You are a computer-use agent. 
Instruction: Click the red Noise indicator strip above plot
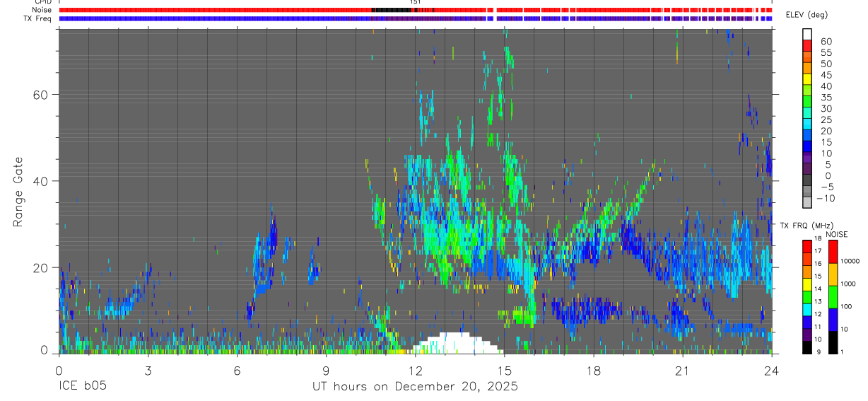[x=415, y=10]
